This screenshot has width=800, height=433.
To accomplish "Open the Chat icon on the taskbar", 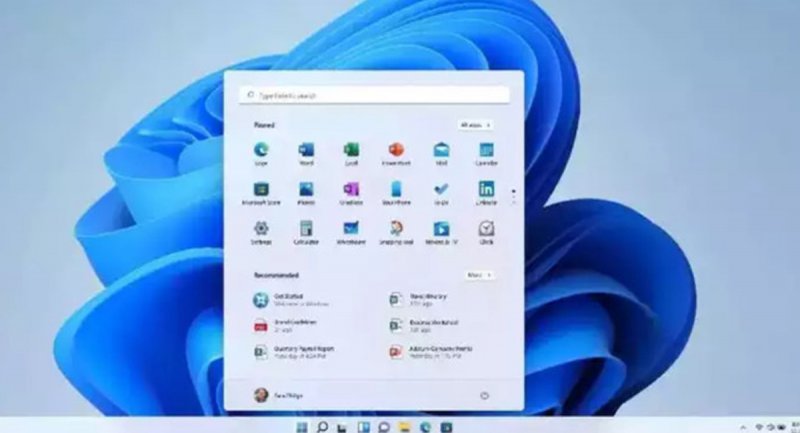I will tap(384, 427).
